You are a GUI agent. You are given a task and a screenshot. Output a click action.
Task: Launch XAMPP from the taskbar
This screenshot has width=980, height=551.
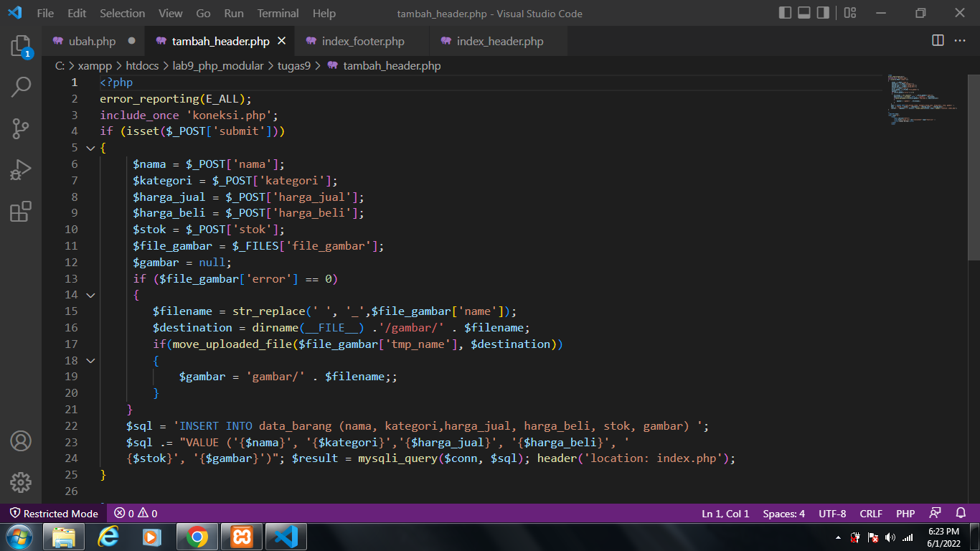(241, 536)
